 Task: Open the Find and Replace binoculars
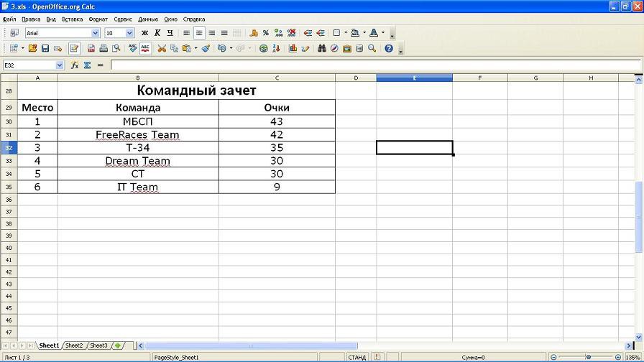[x=322, y=49]
